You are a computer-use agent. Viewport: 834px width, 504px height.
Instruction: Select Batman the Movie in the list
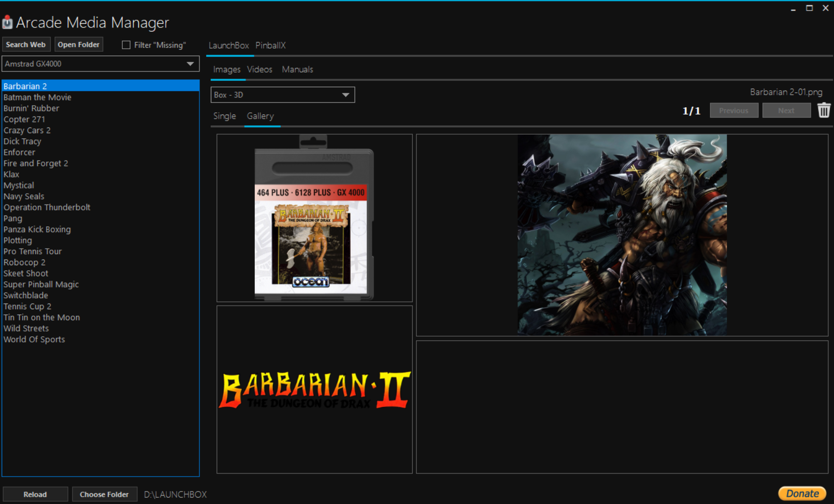(100, 97)
